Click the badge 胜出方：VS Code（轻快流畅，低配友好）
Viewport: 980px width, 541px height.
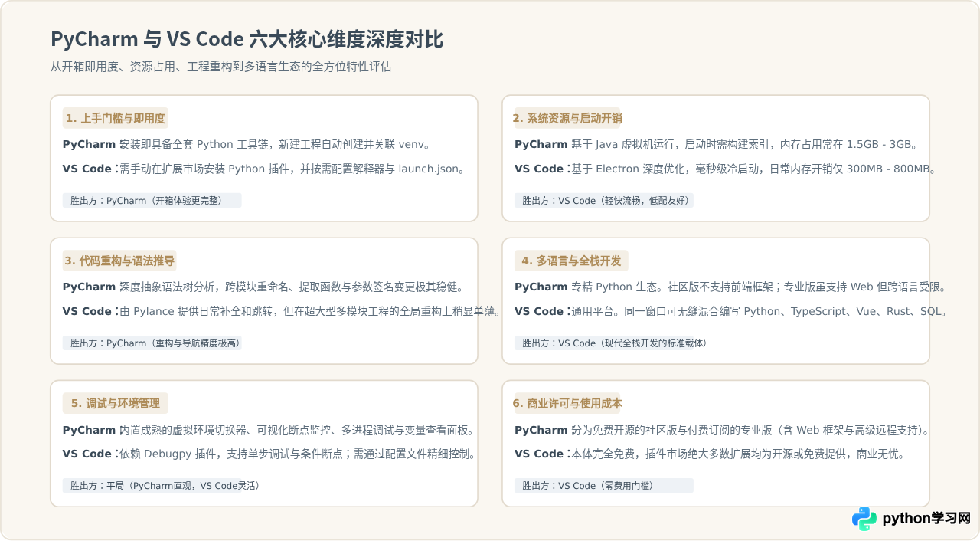pyautogui.click(x=604, y=201)
